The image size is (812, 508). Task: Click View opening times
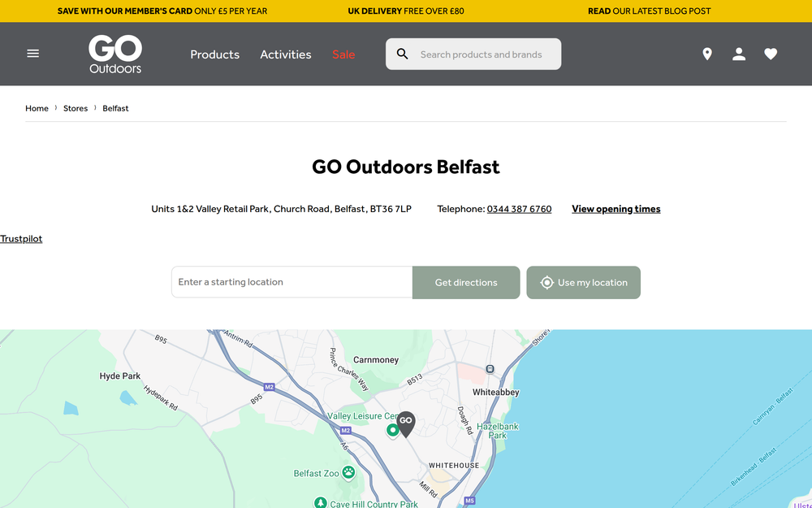616,209
